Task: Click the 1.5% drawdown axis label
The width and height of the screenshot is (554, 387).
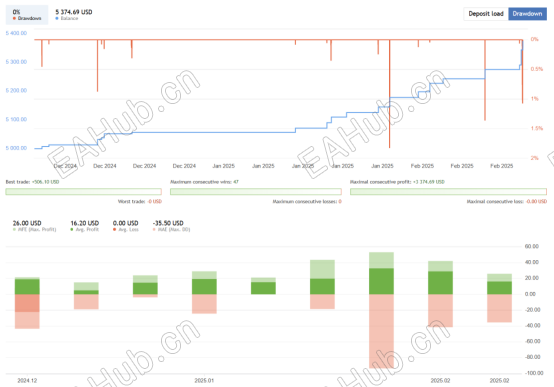Action: [537, 128]
